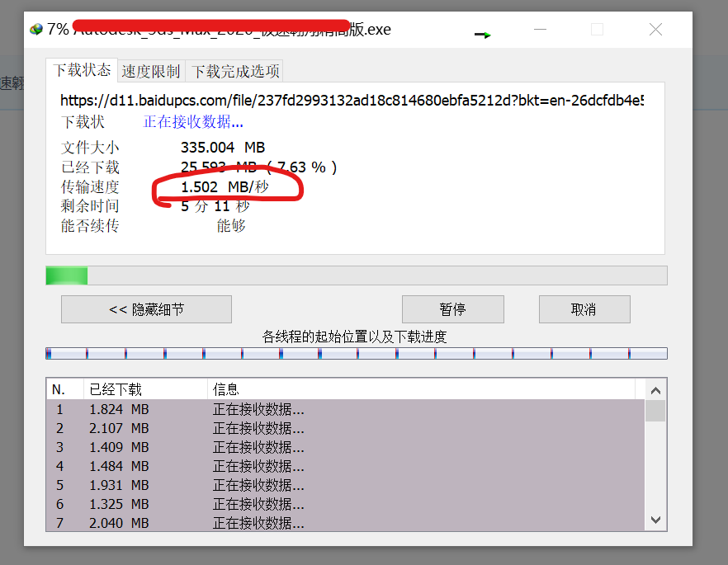Click the 各线程的起始位置以及下载进度 caption
The width and height of the screenshot is (728, 565).
(x=354, y=337)
